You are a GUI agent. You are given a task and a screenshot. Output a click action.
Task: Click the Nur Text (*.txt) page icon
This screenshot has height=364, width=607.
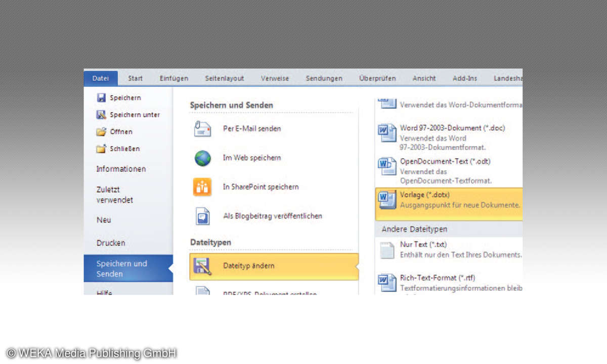tap(387, 250)
